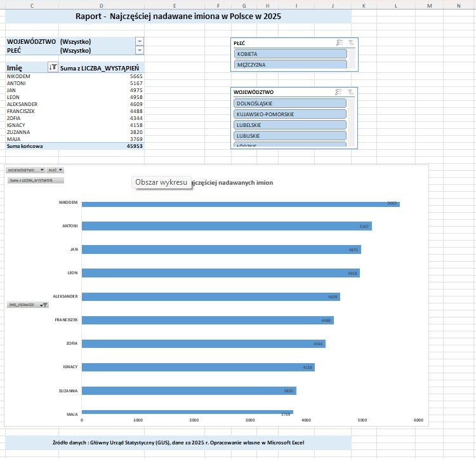Click the WOJEWÓDZTWO slicer scrollbar

click(x=351, y=123)
